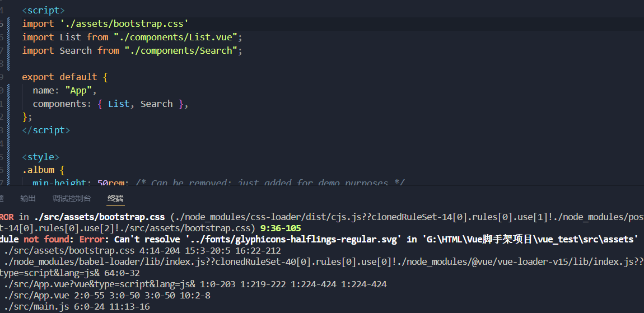644x313 pixels.
Task: Click the "./components/List.vue" import path
Action: (x=176, y=37)
